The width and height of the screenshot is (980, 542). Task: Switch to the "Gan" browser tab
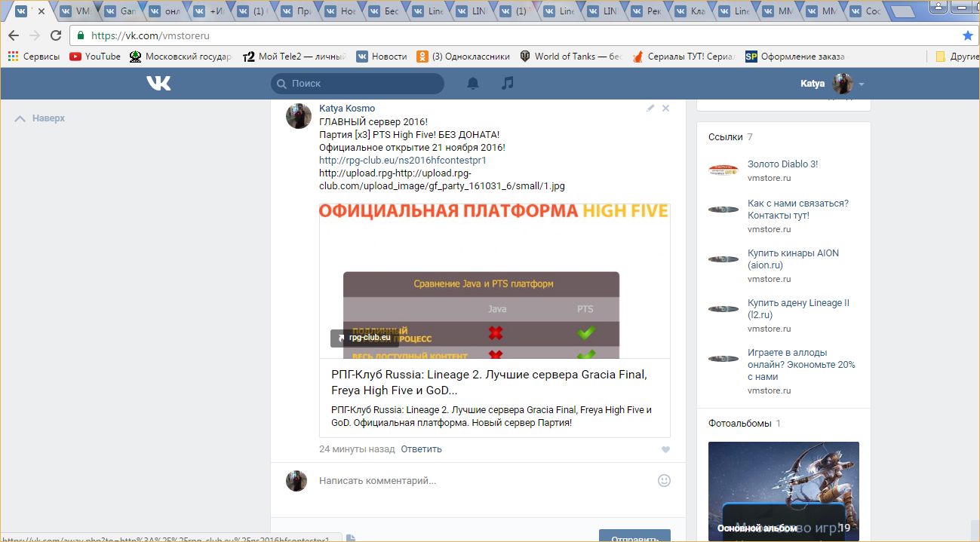121,12
